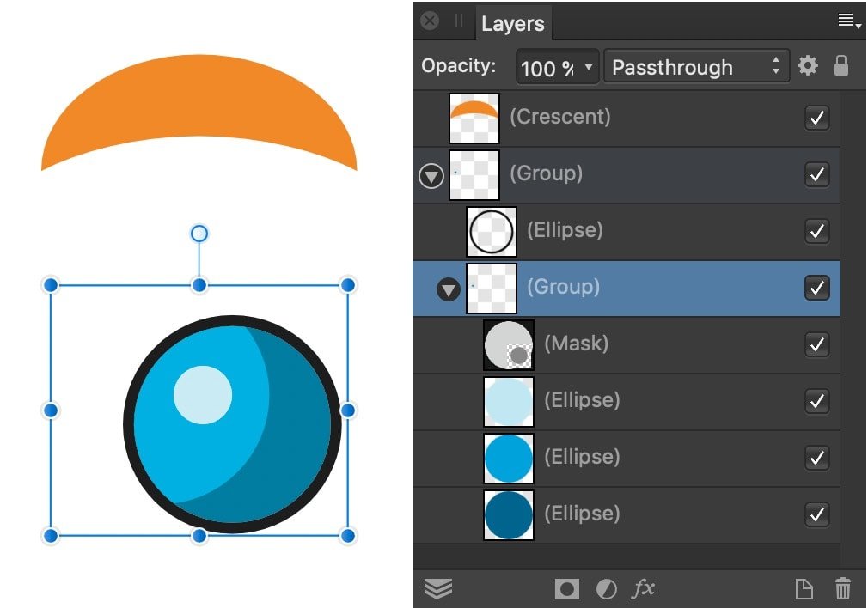Open the Passthrough blend mode dropdown
Screen dimensions: 868x608
696,67
